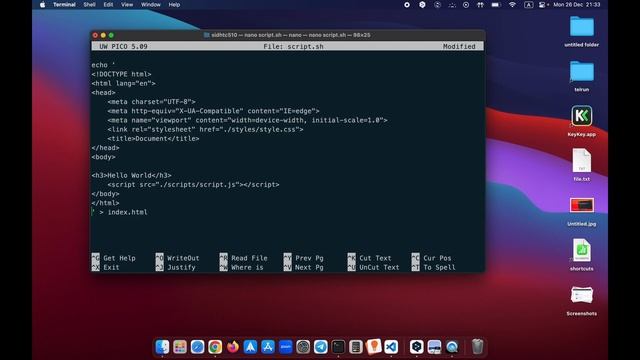
Task: Open Finder from the Dock
Action: click(x=162, y=347)
